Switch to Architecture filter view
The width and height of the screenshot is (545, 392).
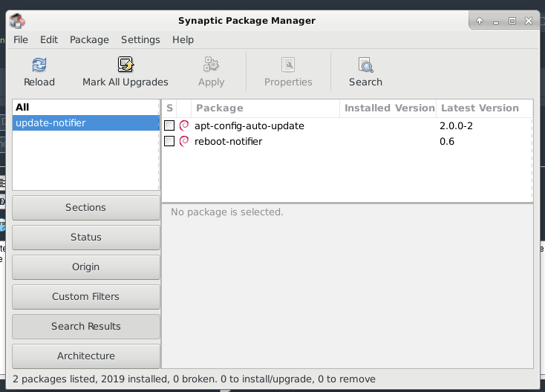(86, 356)
